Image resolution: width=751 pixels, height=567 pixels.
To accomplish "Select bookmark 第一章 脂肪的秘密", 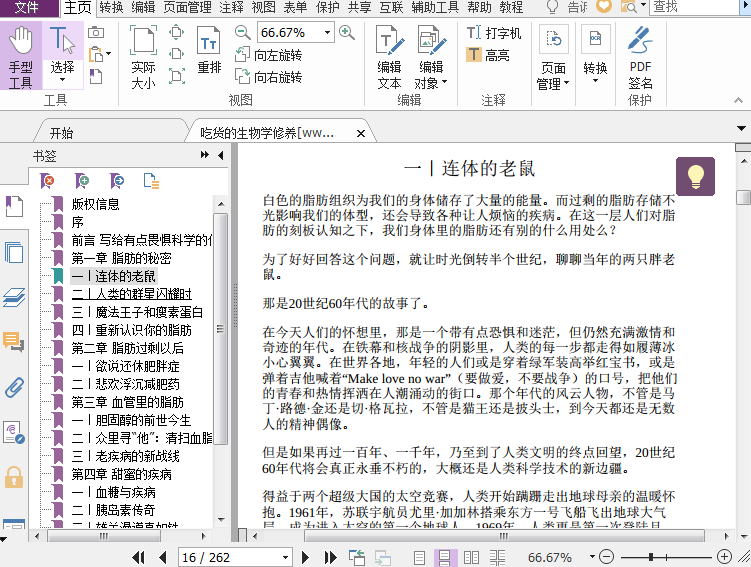I will point(121,259).
